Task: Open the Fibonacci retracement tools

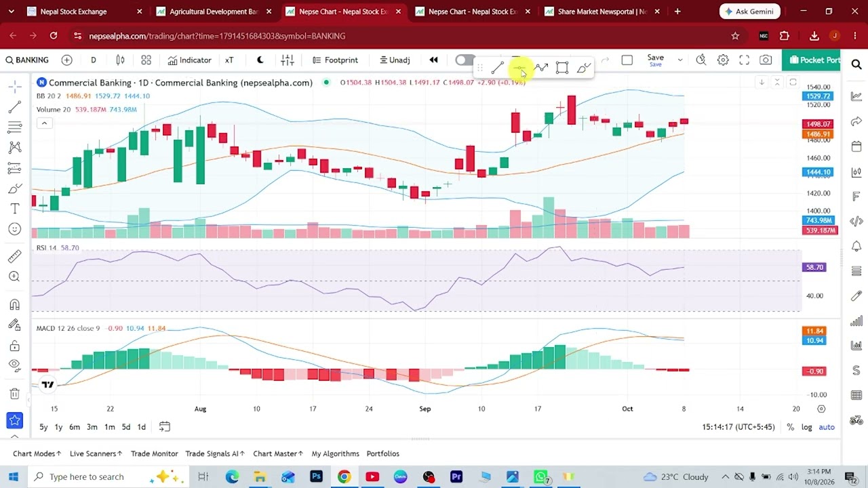Action: (14, 127)
